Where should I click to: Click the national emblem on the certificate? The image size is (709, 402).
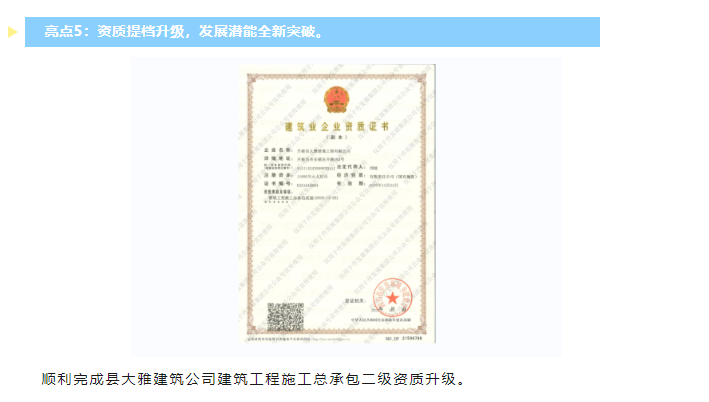(336, 99)
